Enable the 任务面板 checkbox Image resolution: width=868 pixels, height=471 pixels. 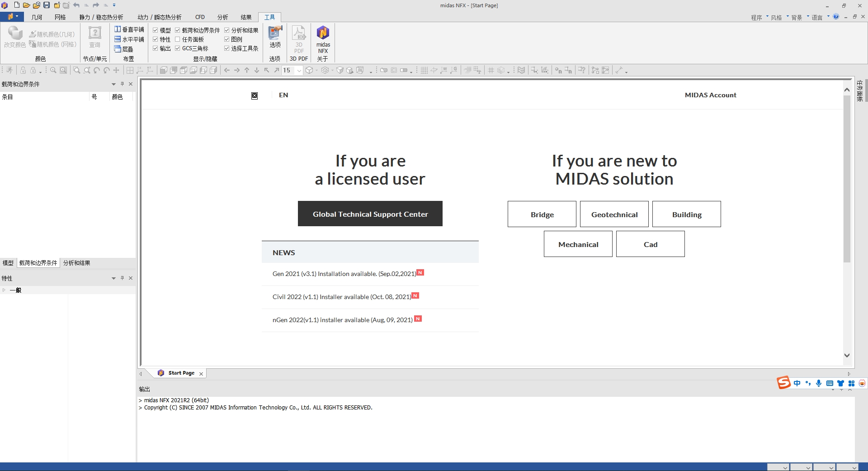coord(178,39)
